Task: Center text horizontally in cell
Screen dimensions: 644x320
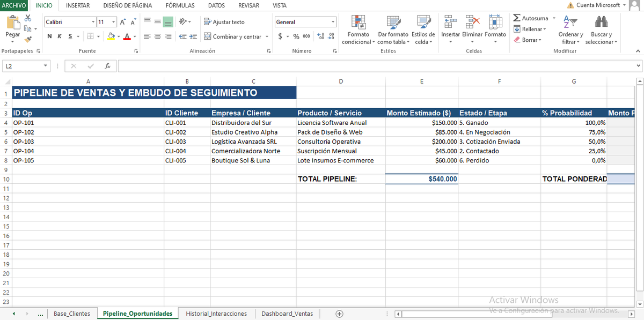Action: (x=158, y=36)
